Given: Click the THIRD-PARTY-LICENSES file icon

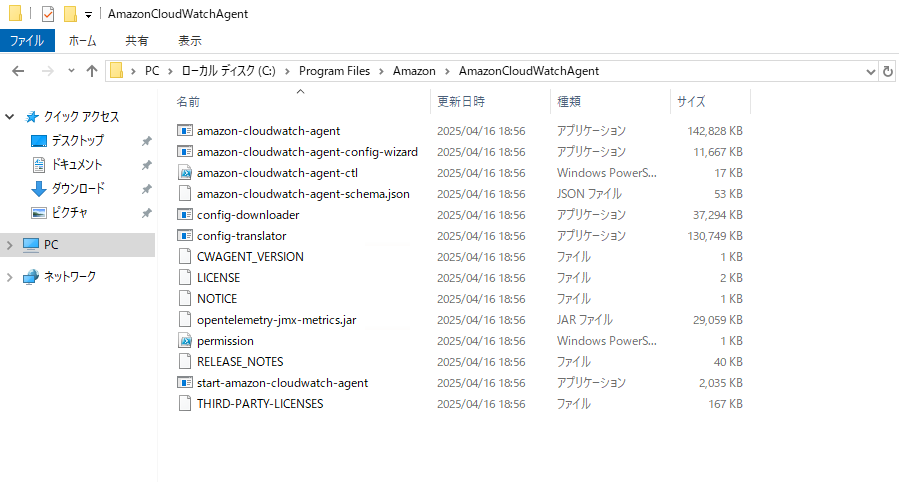Looking at the screenshot, I should click(185, 403).
